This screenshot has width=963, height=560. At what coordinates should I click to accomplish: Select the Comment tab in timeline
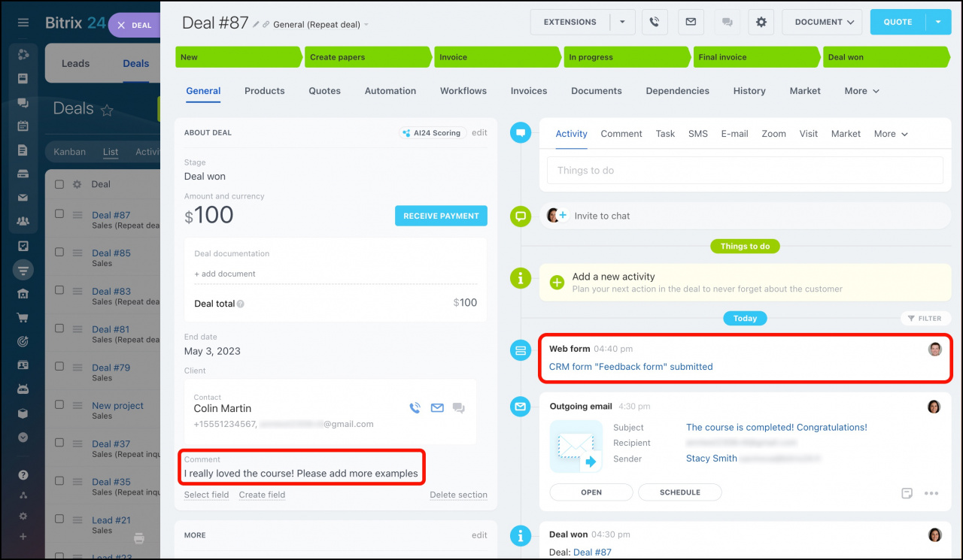[621, 134]
